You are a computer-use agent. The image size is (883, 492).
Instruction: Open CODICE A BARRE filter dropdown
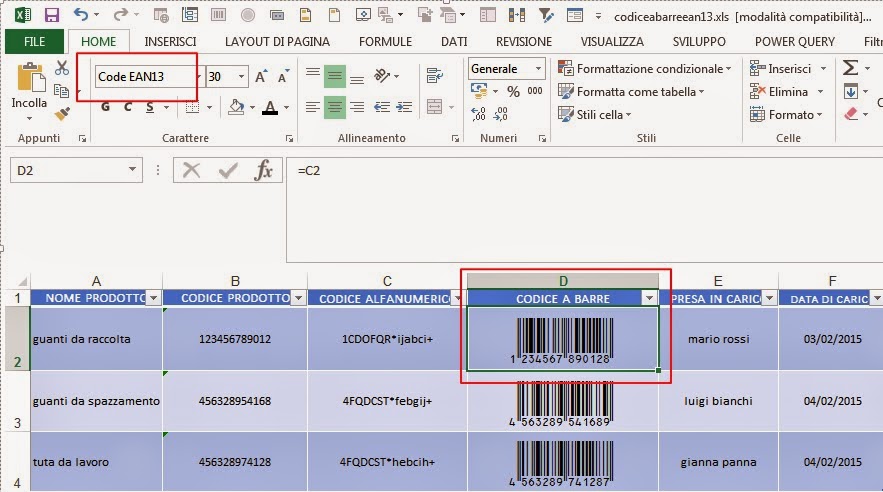pos(650,298)
